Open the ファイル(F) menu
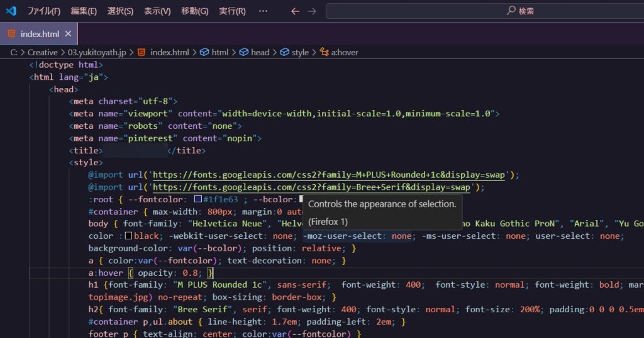 pyautogui.click(x=44, y=11)
